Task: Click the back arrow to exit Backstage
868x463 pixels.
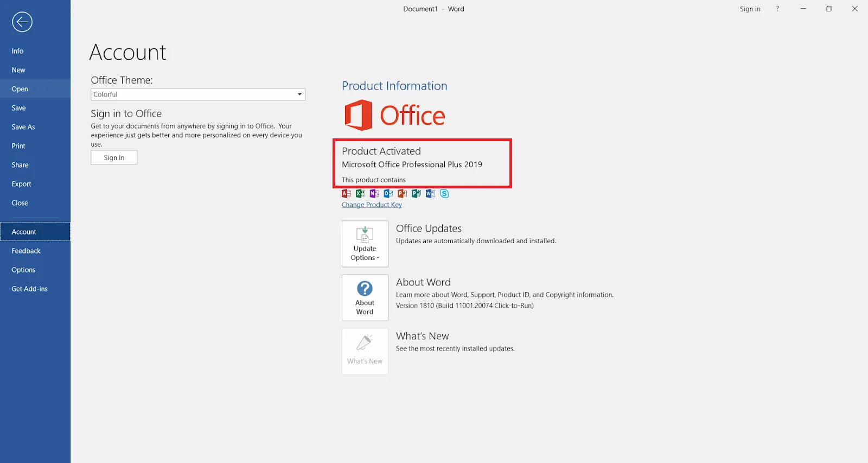Action: tap(22, 22)
